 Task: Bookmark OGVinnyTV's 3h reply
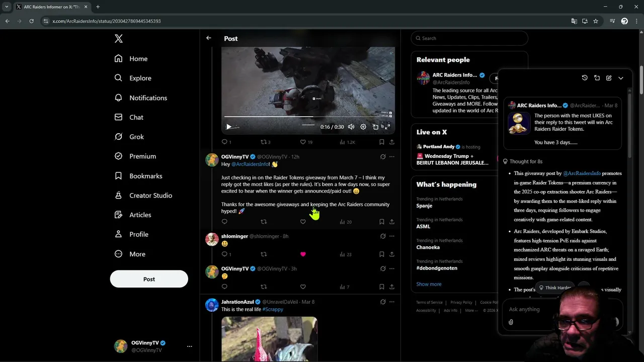click(x=381, y=287)
